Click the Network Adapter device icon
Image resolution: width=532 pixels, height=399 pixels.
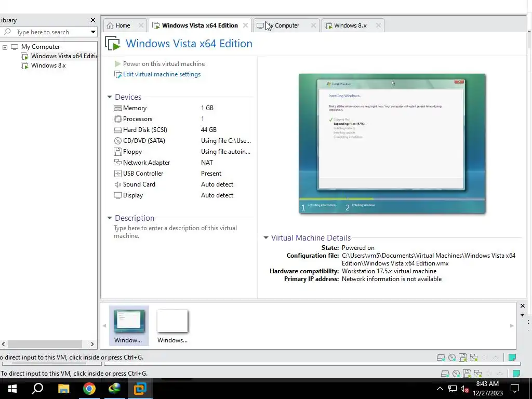(118, 163)
